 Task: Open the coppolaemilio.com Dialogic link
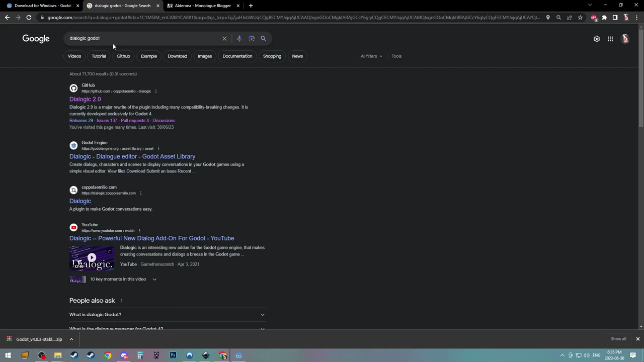click(x=80, y=201)
